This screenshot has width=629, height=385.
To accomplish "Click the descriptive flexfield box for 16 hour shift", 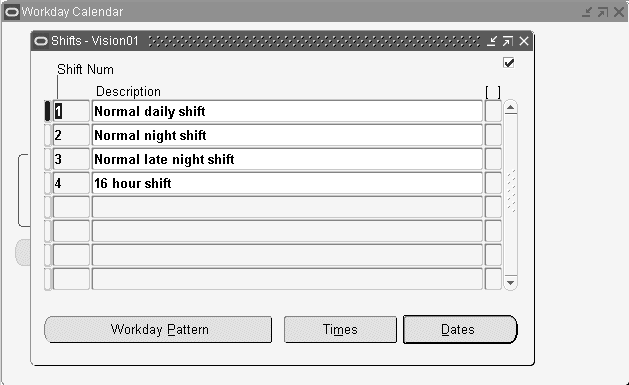I will pos(493,183).
